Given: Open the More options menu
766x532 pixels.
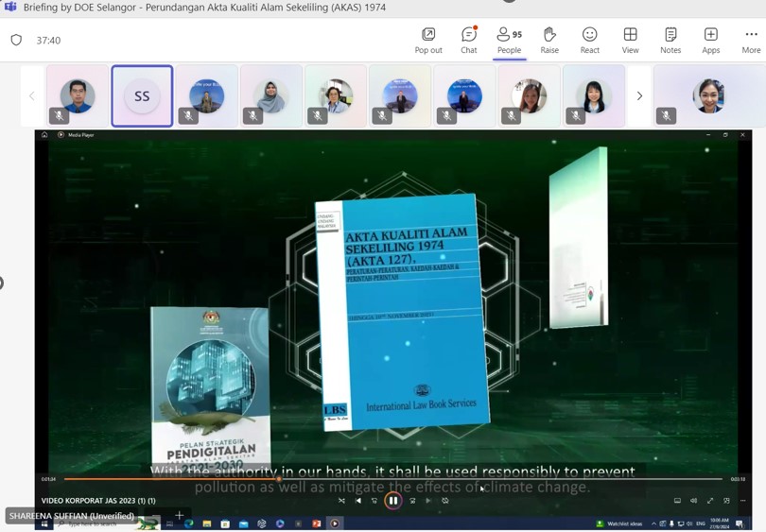Looking at the screenshot, I should [751, 40].
